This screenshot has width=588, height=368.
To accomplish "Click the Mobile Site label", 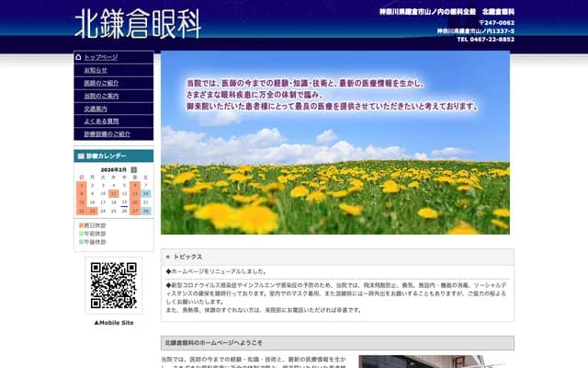I will (x=114, y=323).
